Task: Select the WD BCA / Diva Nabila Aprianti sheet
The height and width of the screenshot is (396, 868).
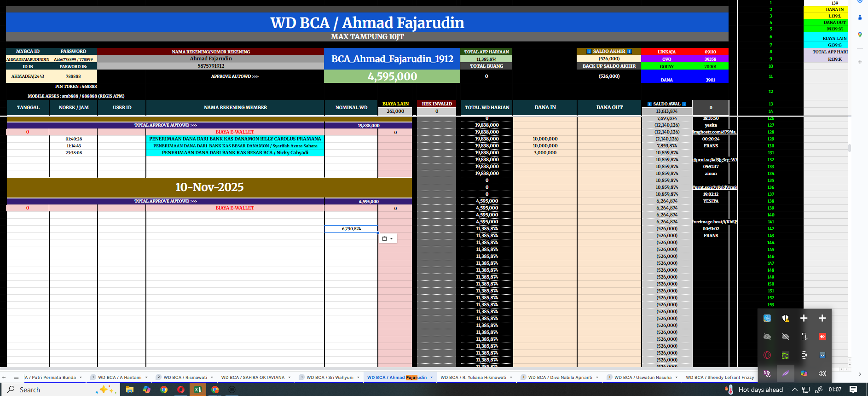Action: coord(560,377)
